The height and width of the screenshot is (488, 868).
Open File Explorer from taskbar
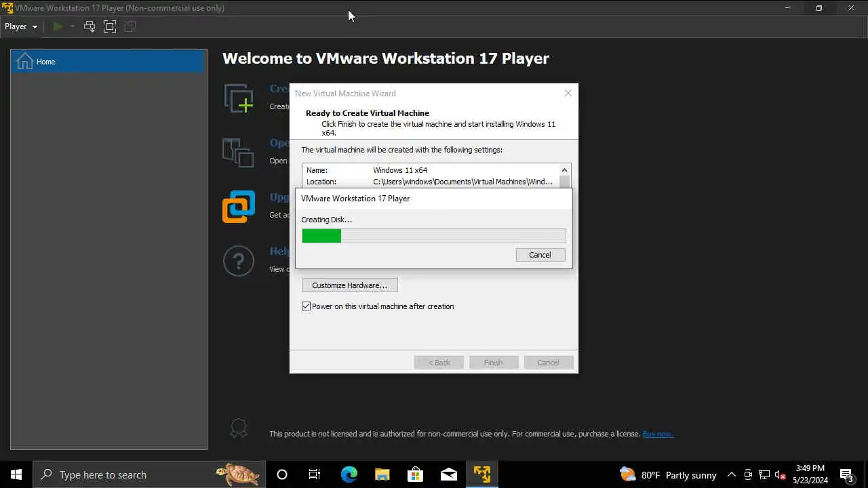tap(382, 474)
